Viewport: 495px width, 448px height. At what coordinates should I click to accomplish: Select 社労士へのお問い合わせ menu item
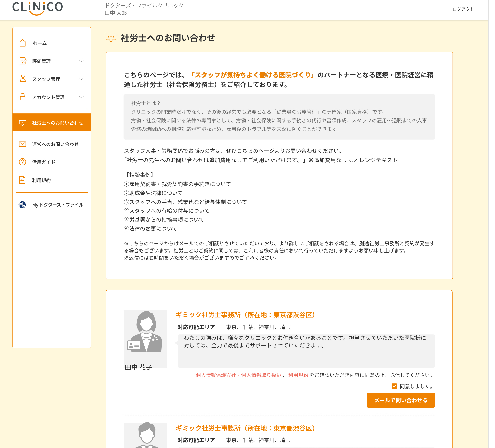point(57,123)
